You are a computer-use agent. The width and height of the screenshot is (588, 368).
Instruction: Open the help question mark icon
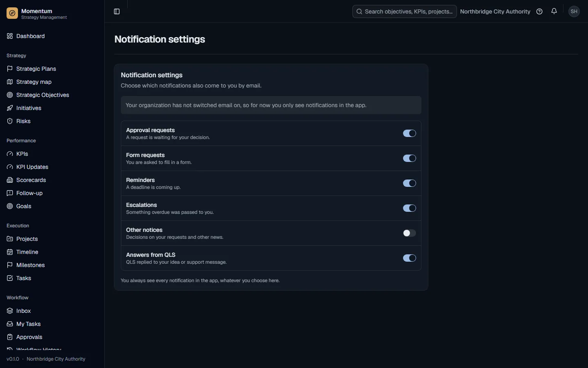tap(539, 11)
